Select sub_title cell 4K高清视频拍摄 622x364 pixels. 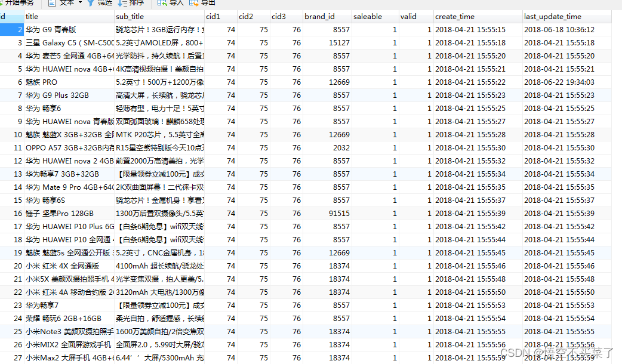click(159, 69)
